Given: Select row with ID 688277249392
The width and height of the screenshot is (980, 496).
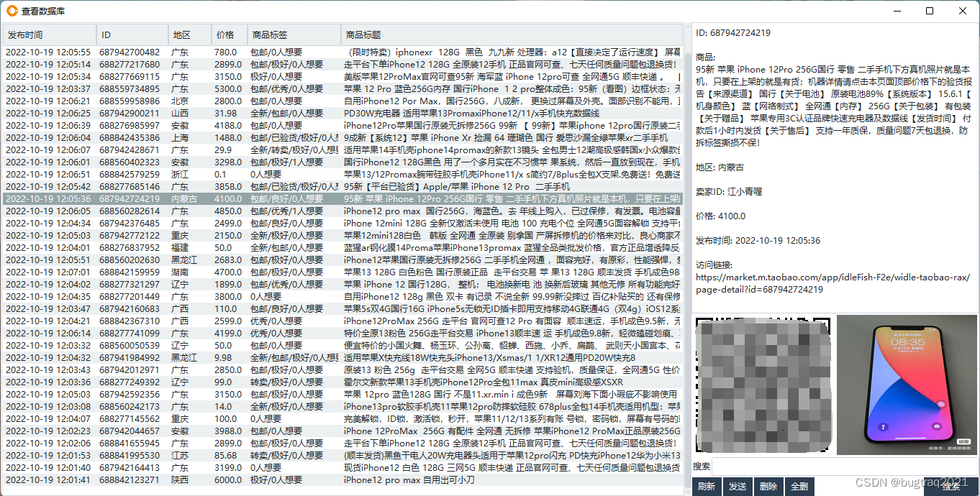Looking at the screenshot, I should [x=342, y=382].
